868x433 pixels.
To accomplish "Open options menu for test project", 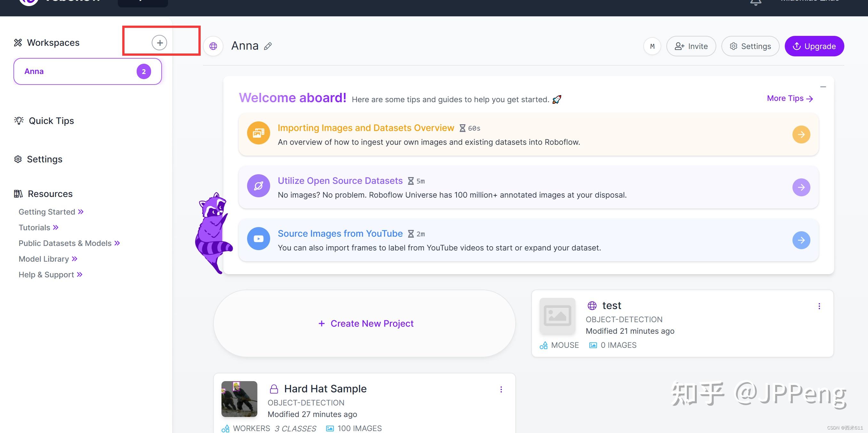I will (819, 306).
